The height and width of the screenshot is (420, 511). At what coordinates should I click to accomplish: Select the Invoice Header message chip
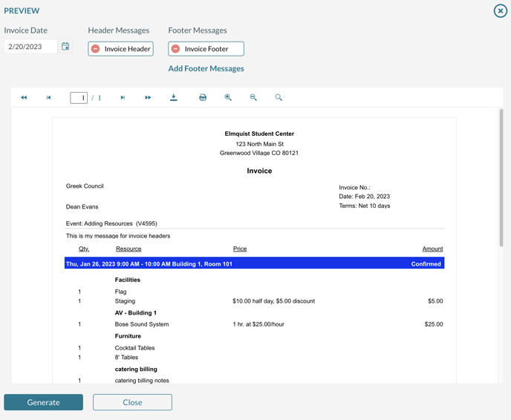120,49
